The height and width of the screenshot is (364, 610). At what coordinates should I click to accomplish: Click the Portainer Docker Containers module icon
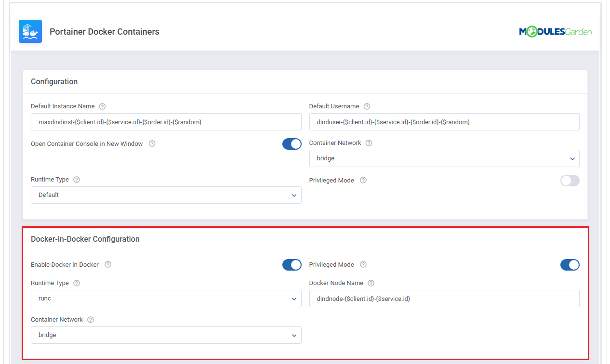tap(30, 32)
